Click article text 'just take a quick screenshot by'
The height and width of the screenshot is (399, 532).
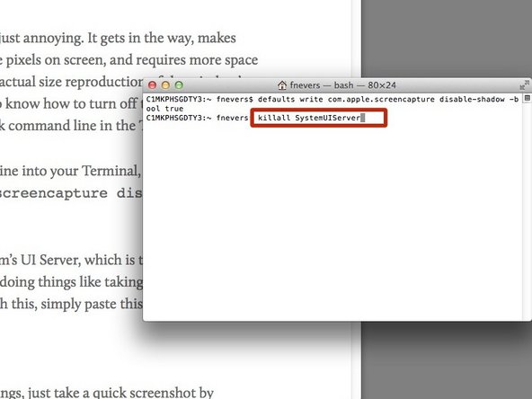[120, 393]
